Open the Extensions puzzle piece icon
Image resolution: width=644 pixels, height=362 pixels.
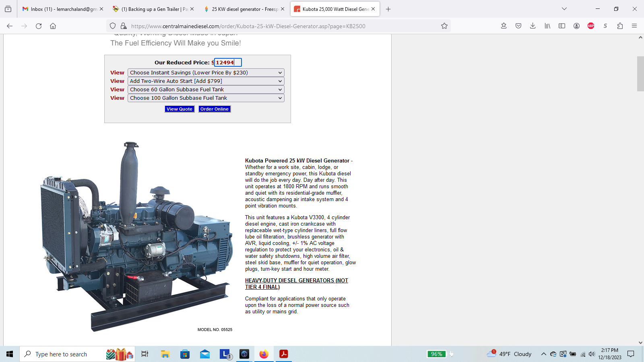click(620, 26)
